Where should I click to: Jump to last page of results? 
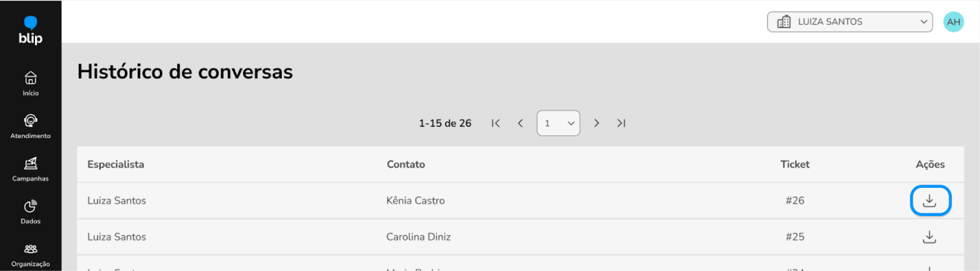pyautogui.click(x=621, y=123)
